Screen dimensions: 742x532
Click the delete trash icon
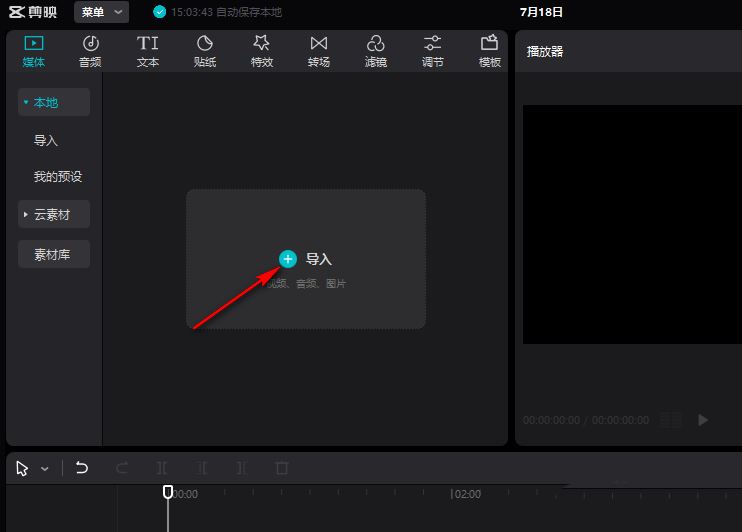point(282,468)
